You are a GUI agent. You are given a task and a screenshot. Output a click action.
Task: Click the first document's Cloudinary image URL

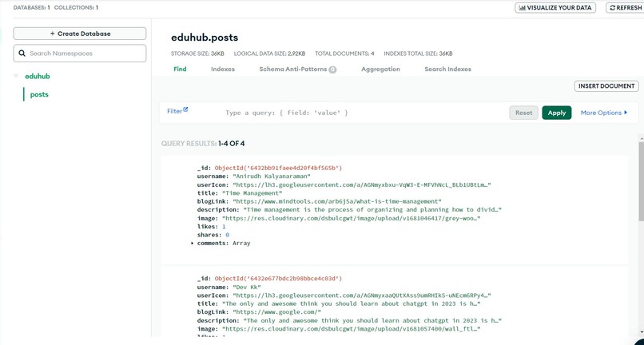[351, 218]
